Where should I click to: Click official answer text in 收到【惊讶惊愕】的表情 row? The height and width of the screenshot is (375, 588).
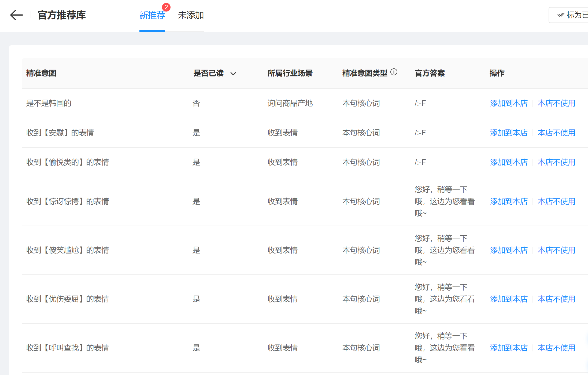click(x=445, y=201)
